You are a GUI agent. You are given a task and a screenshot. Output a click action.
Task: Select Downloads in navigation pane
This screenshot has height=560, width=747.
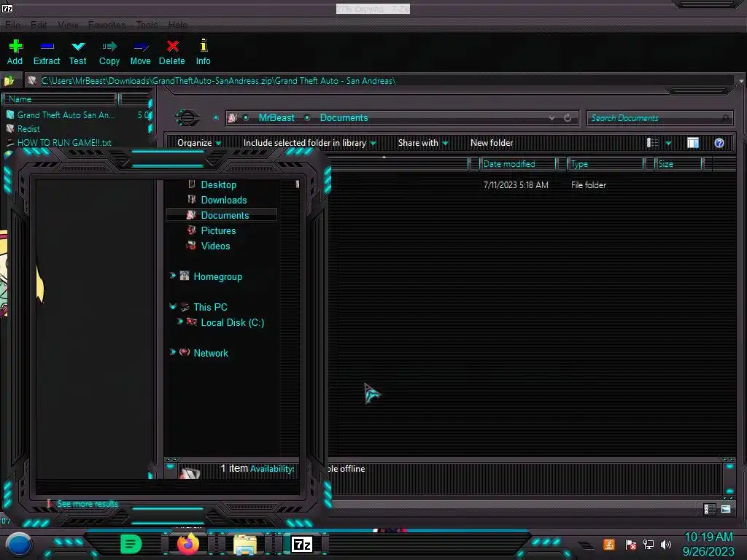224,200
